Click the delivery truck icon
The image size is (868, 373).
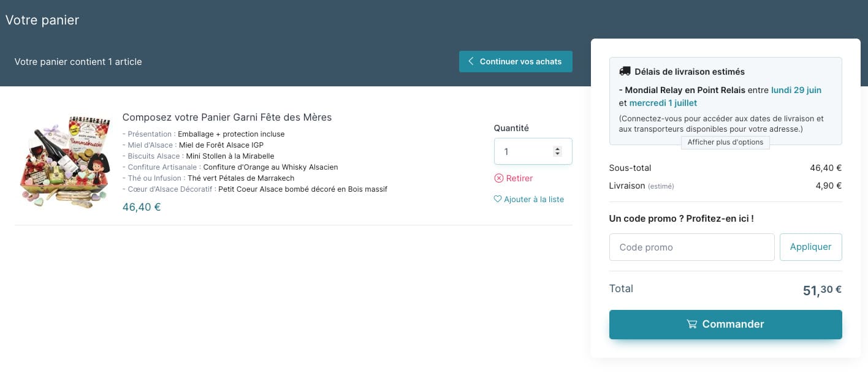625,71
